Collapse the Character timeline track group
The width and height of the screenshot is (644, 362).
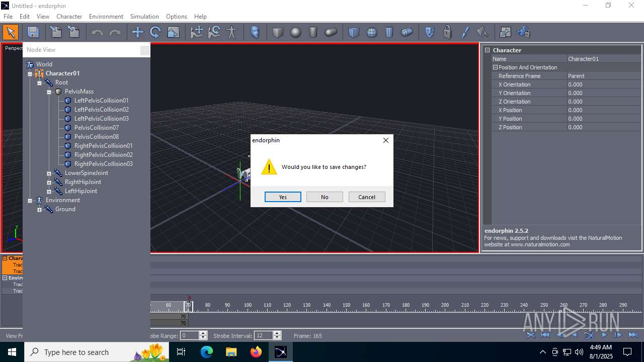click(5, 258)
